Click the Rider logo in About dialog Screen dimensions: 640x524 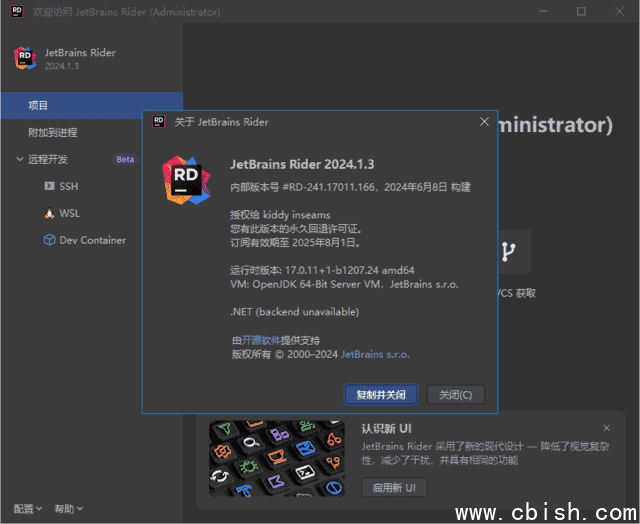[186, 180]
